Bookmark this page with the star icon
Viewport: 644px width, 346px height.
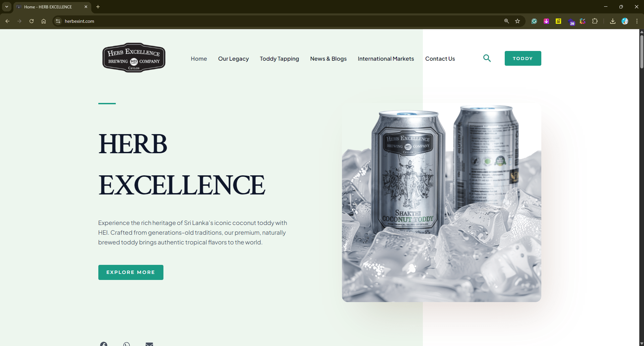tap(517, 21)
